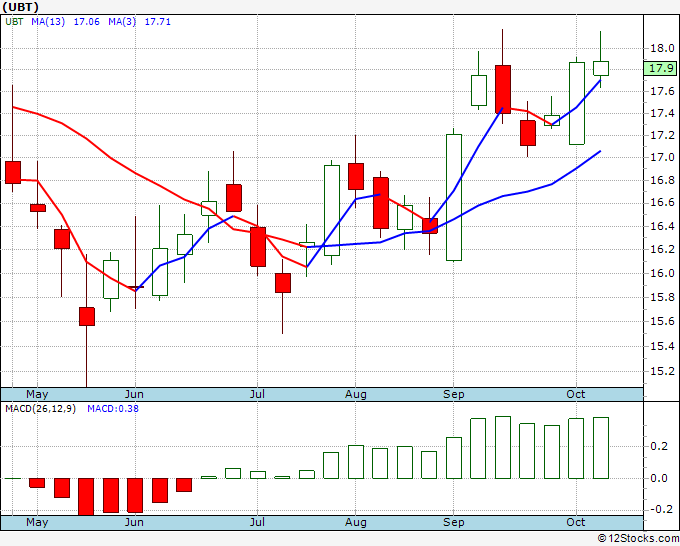680x546 pixels.
Task: Click the MACD(26,12,9) indicator label
Action: [40, 409]
